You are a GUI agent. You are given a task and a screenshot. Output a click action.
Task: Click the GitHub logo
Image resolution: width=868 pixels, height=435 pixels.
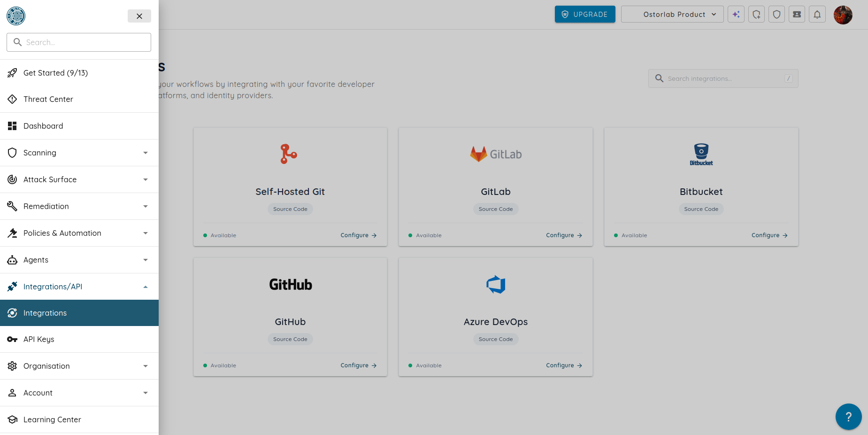pyautogui.click(x=290, y=284)
